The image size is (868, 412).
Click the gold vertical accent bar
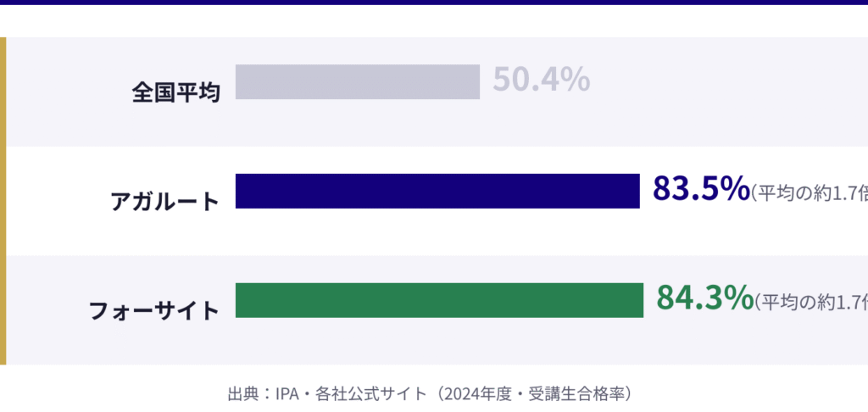coord(3,200)
